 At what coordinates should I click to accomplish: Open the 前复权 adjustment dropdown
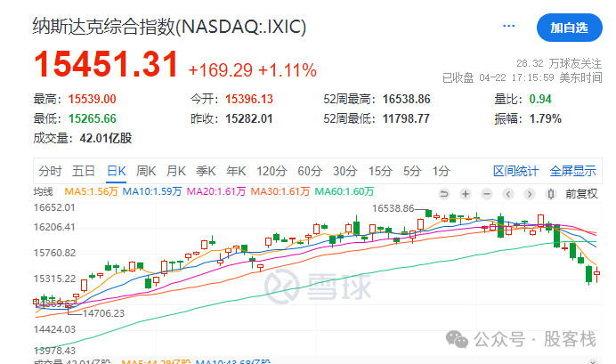581,194
